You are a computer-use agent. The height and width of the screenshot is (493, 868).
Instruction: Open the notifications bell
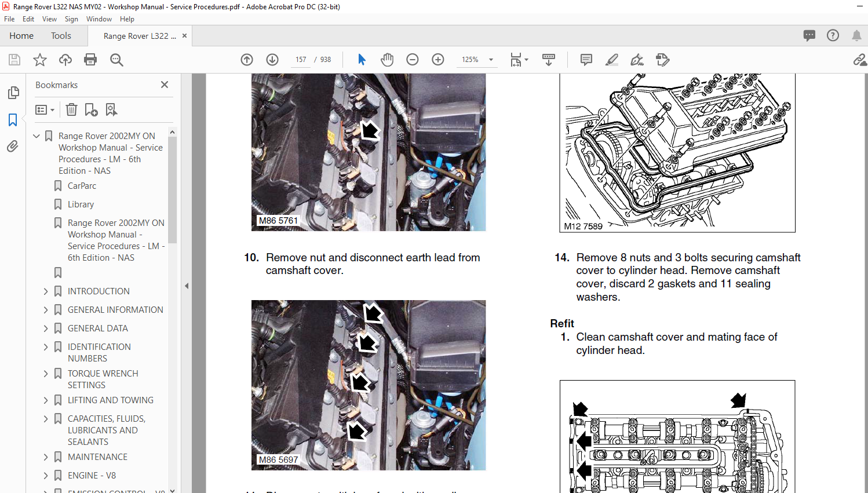(856, 35)
